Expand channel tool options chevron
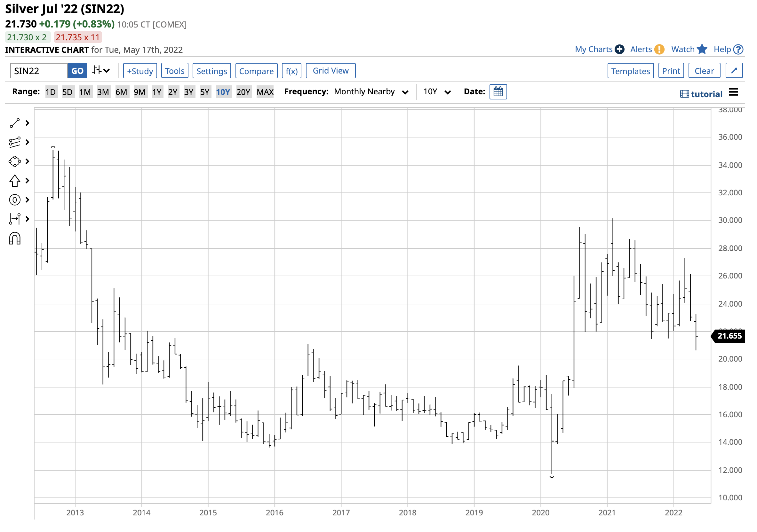This screenshot has width=757, height=532. pyautogui.click(x=28, y=143)
